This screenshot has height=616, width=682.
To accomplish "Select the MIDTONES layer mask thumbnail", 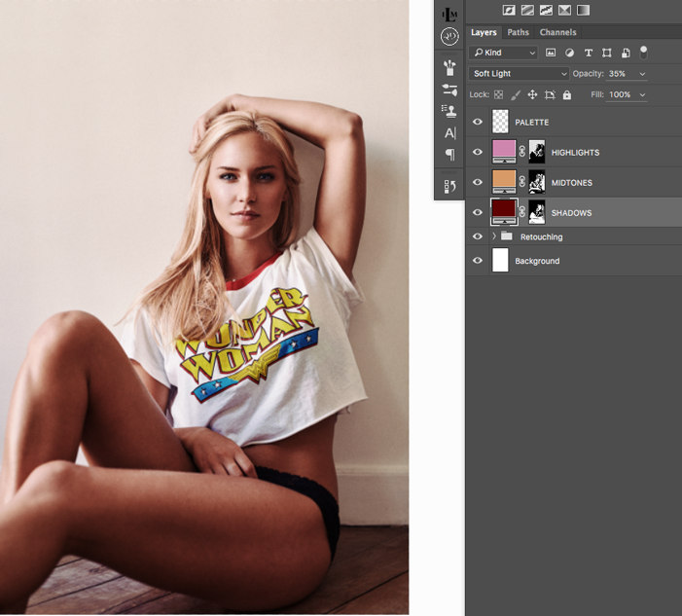I will click(537, 182).
